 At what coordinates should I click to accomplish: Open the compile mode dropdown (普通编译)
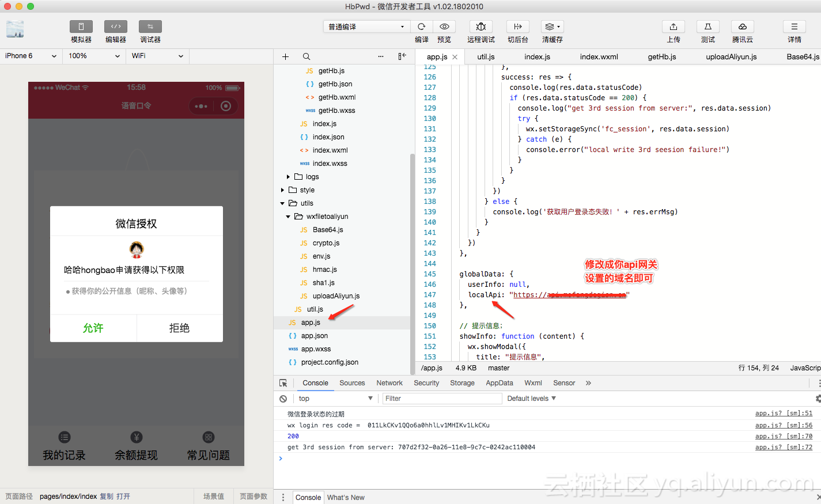(x=366, y=26)
